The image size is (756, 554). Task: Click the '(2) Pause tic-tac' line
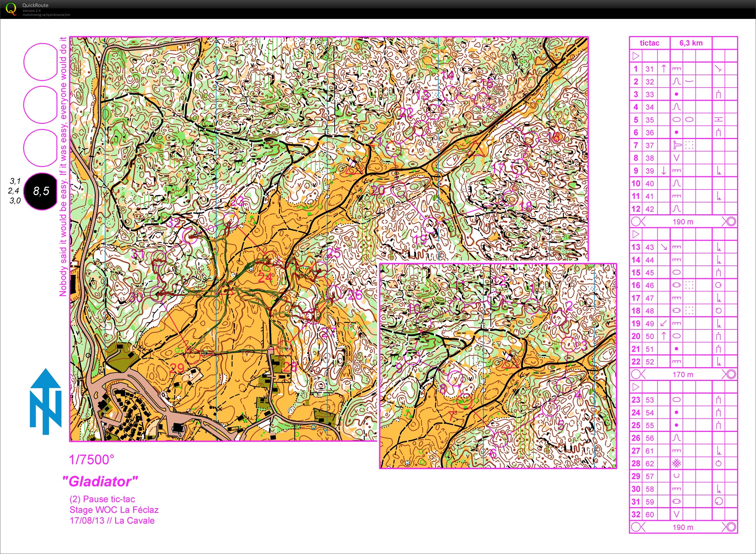(x=102, y=499)
